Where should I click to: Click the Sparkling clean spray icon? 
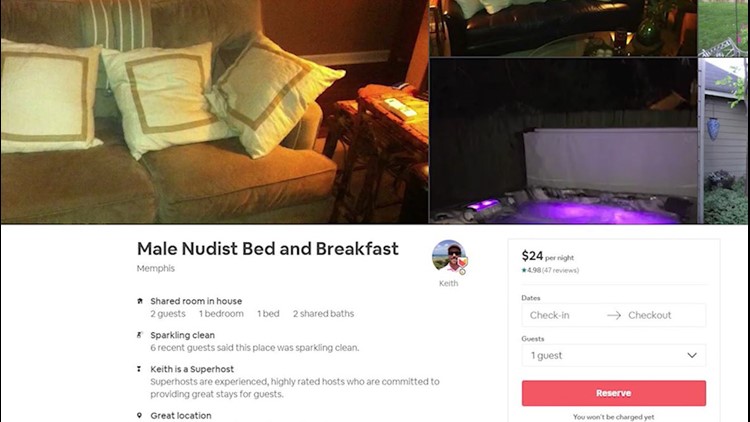tap(140, 335)
